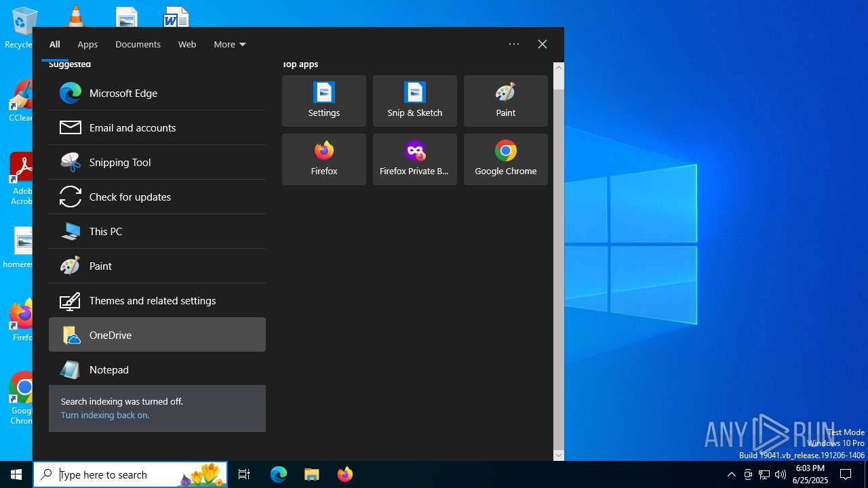Open Settings tile in Top apps
This screenshot has height=488, width=868.
324,101
